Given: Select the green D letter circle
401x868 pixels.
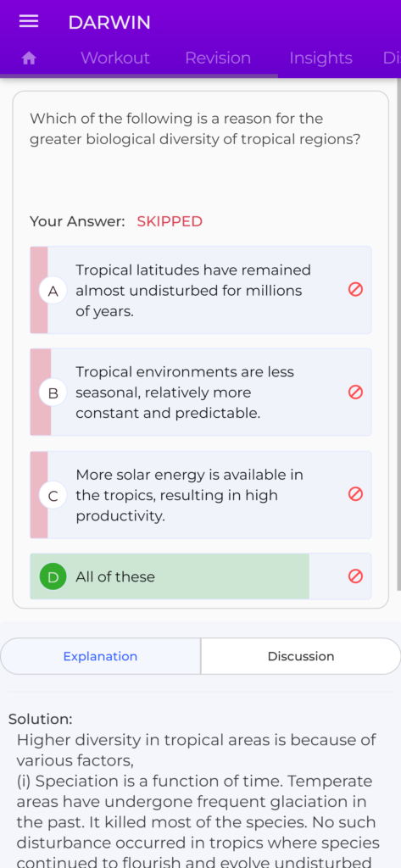Looking at the screenshot, I should [53, 576].
